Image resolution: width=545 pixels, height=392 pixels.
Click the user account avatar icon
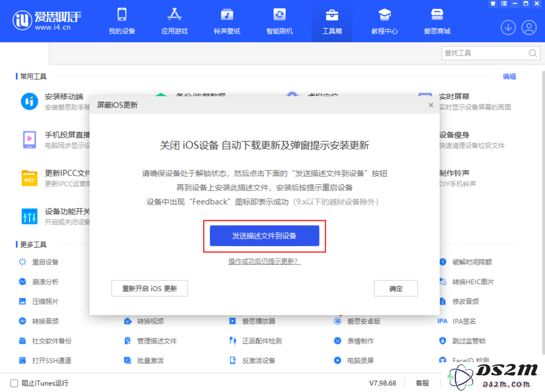coord(529,28)
